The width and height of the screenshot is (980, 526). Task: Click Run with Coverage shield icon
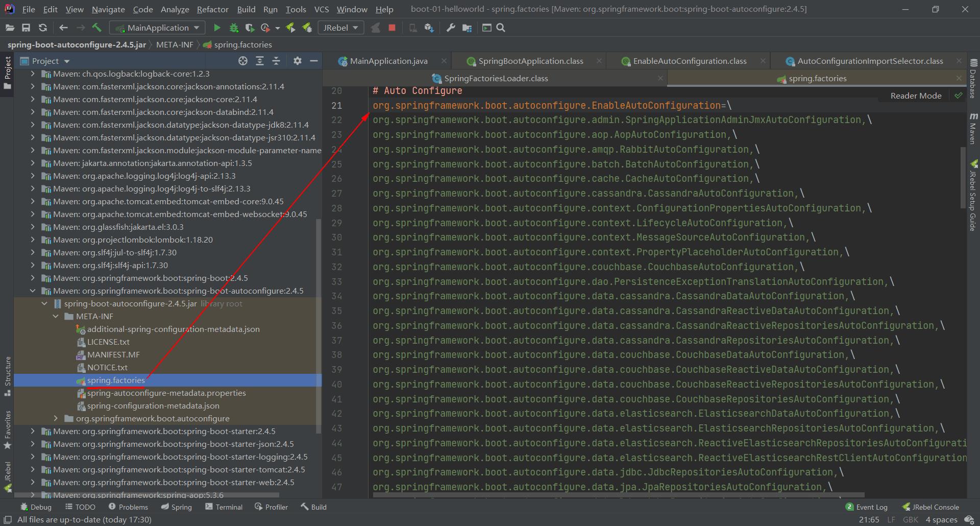tap(250, 28)
